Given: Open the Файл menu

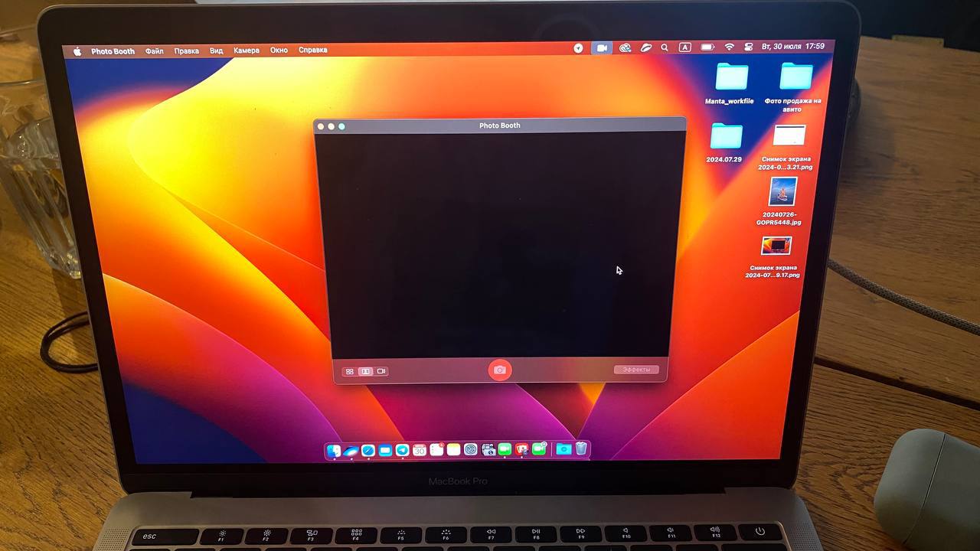Looking at the screenshot, I should pyautogui.click(x=154, y=51).
